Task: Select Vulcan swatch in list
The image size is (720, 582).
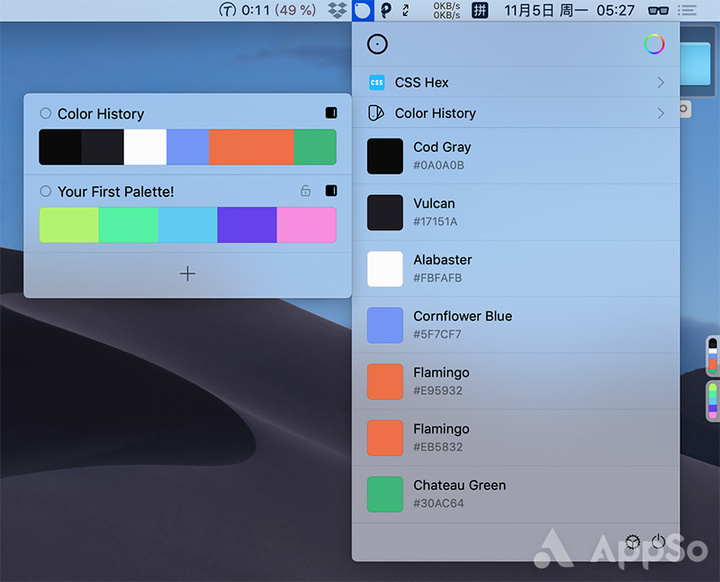Action: point(385,213)
